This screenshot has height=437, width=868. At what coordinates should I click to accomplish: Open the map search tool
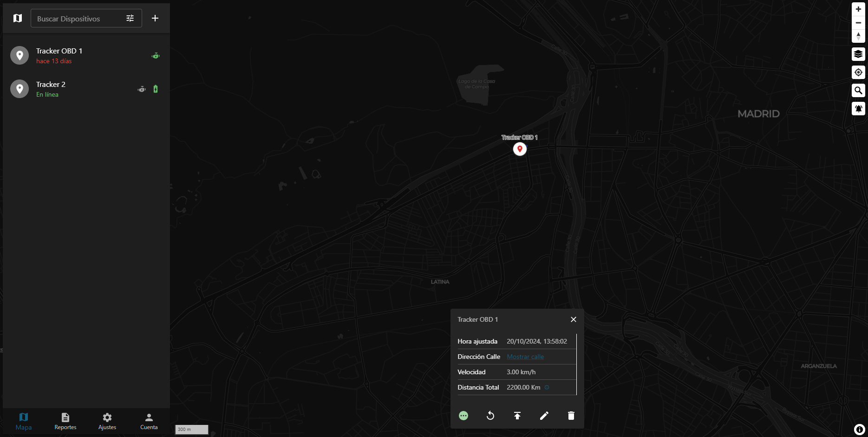click(858, 90)
